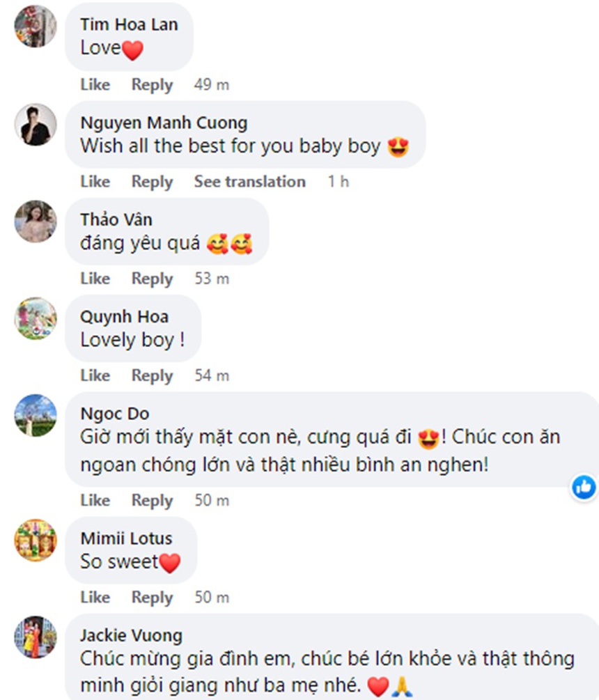Expand translation of Nguyen Manh Cuong's comment
Image resolution: width=599 pixels, height=700 pixels.
249,182
